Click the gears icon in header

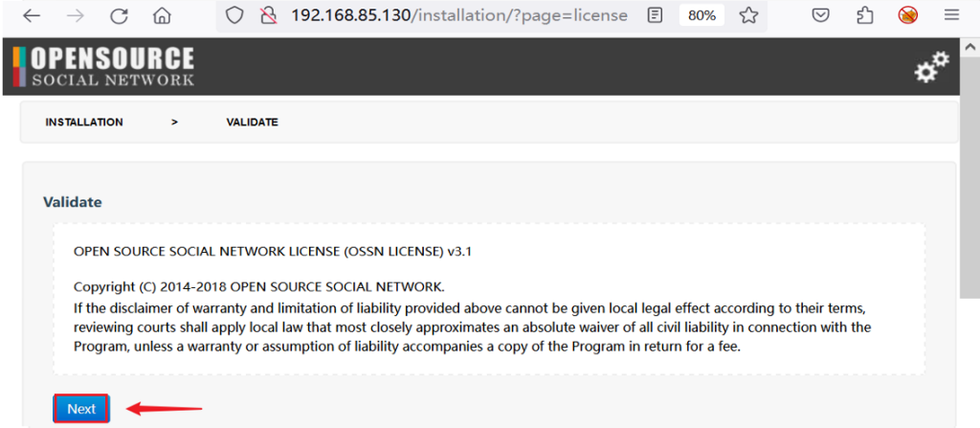932,67
